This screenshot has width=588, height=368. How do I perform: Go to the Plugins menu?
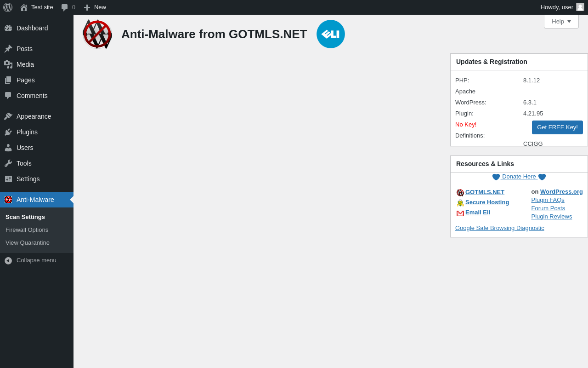coord(37,132)
